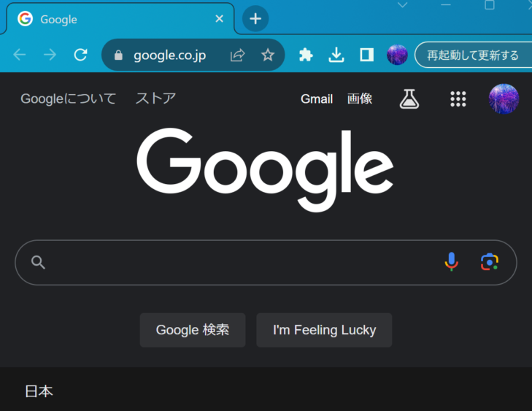This screenshot has height=411, width=532.
Task: Share this page from address bar
Action: [x=237, y=55]
